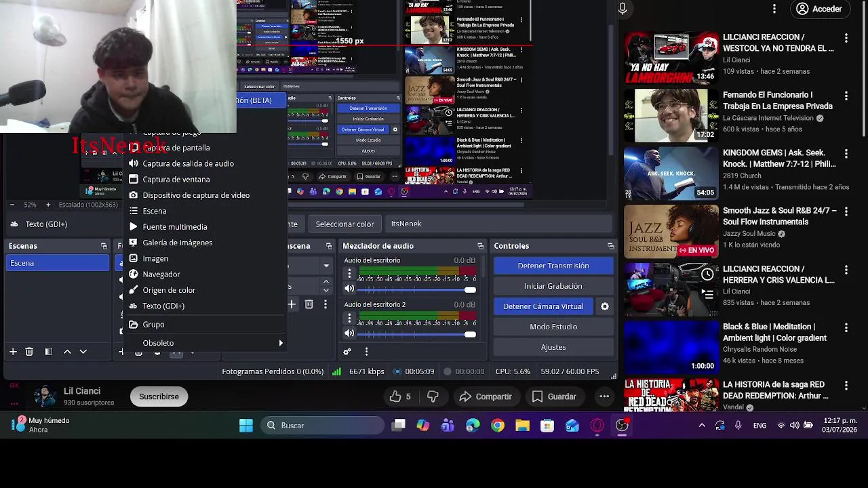Viewport: 868px width, 488px height.
Task: Remove scene transition with trash icon
Action: coord(309,305)
